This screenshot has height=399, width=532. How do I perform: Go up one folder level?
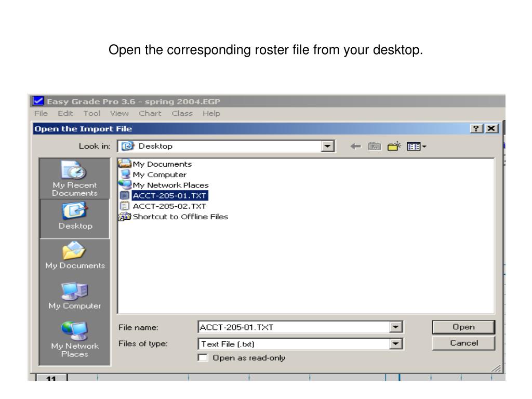click(375, 146)
